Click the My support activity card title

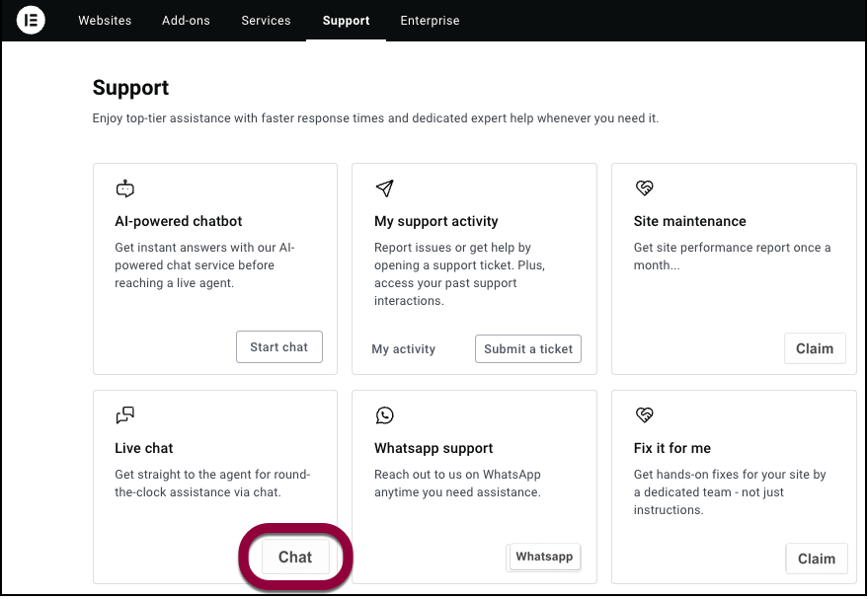tap(435, 221)
